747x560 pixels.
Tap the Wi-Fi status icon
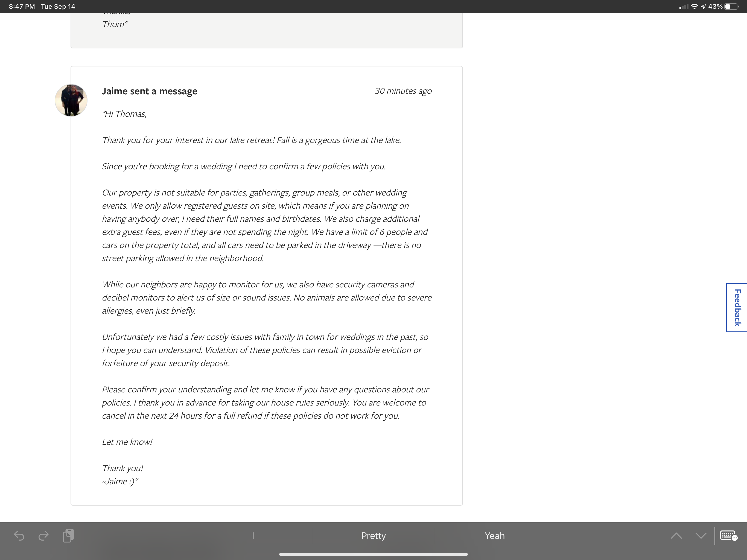[x=695, y=6]
